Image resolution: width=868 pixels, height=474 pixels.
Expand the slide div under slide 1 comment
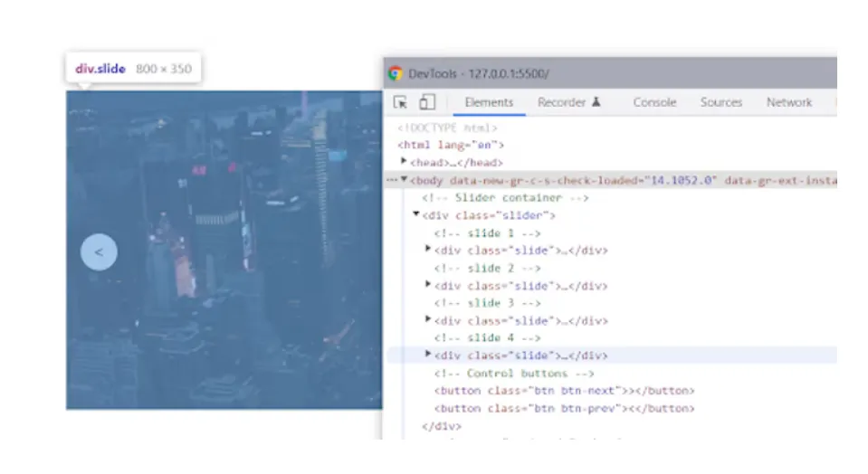pyautogui.click(x=428, y=249)
